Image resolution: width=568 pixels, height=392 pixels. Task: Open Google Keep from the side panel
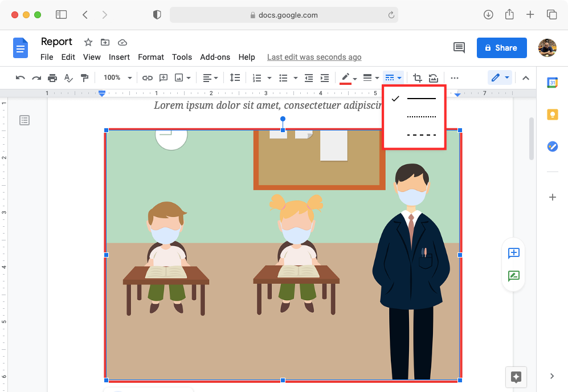pos(551,115)
